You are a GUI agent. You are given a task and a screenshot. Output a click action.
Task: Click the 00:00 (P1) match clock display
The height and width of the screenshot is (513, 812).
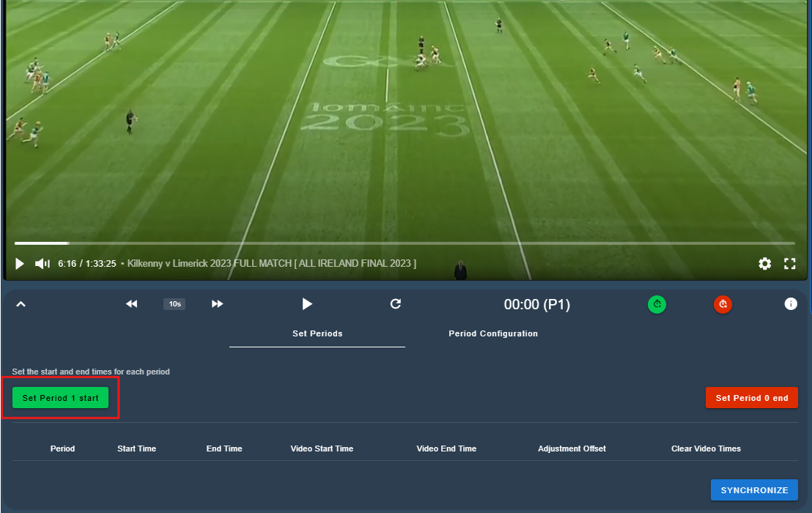pos(537,304)
